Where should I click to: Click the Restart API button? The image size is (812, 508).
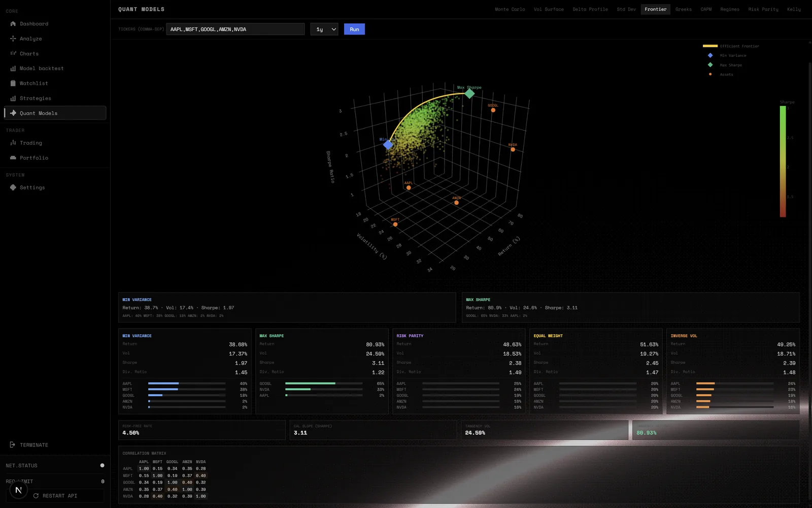(55, 496)
